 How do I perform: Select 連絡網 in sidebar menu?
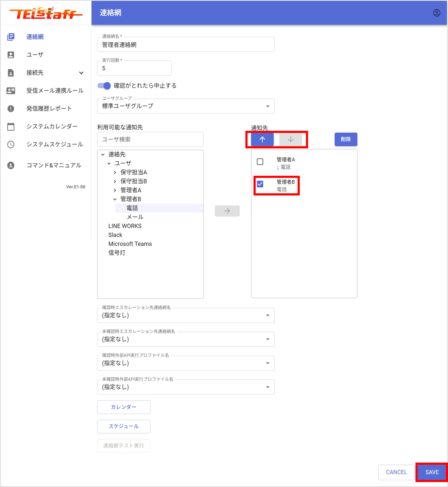[x=35, y=37]
